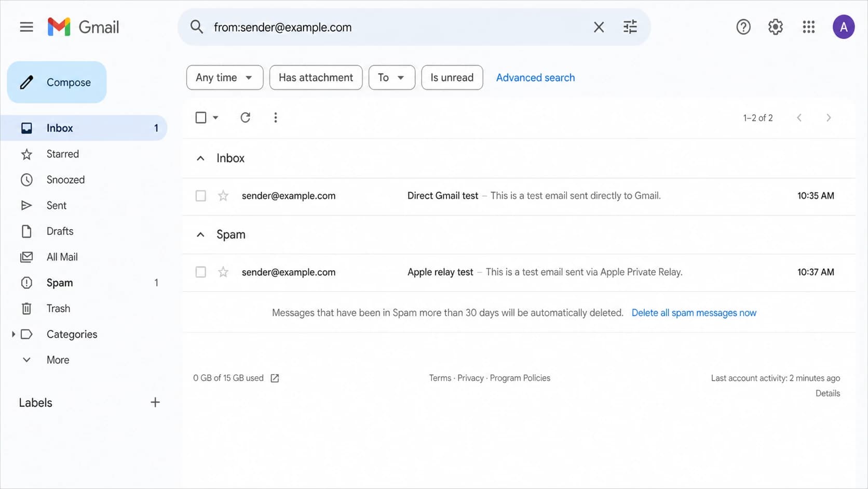Viewport: 868px width, 489px height.
Task: Create a new label with plus icon
Action: 155,402
